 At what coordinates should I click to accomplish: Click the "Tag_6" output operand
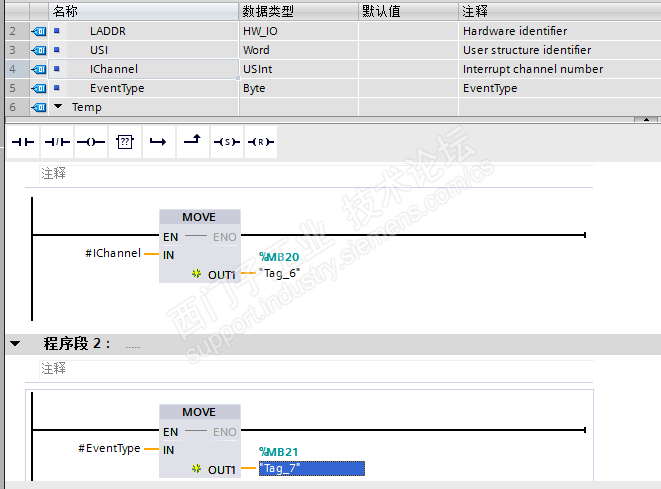279,273
